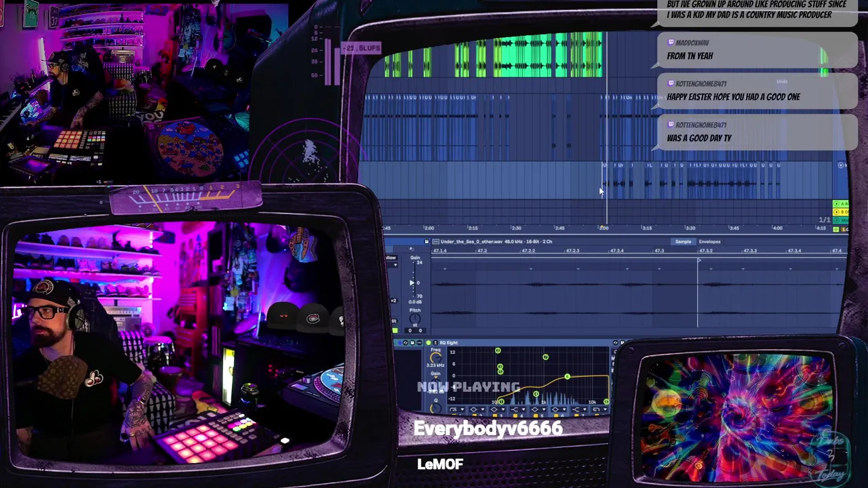
Task: Click the x2 double tempo button
Action: click(x=393, y=301)
